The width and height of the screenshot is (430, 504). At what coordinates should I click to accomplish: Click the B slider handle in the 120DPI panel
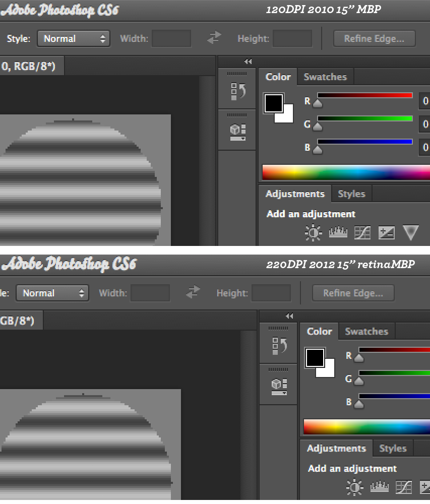(x=318, y=150)
